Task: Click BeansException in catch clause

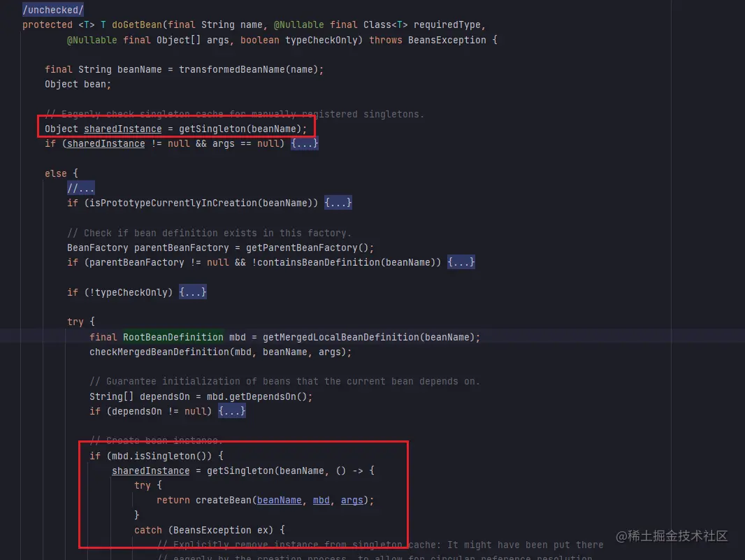Action: 212,530
